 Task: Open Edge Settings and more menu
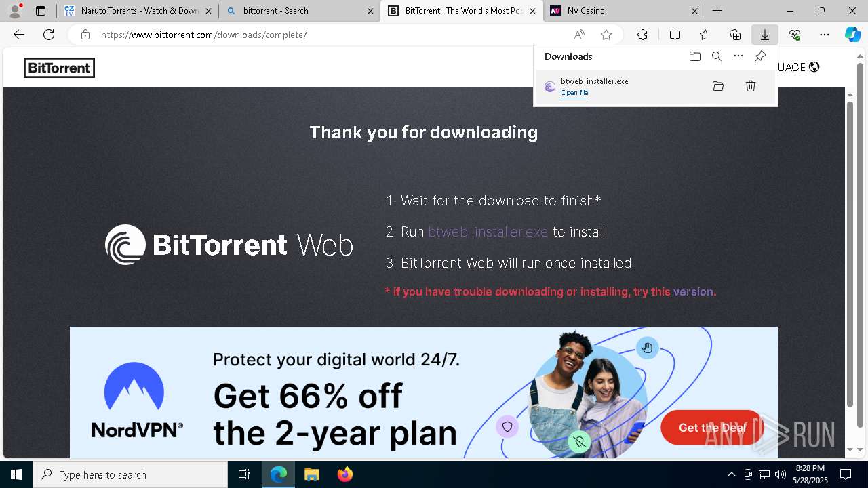pos(825,35)
